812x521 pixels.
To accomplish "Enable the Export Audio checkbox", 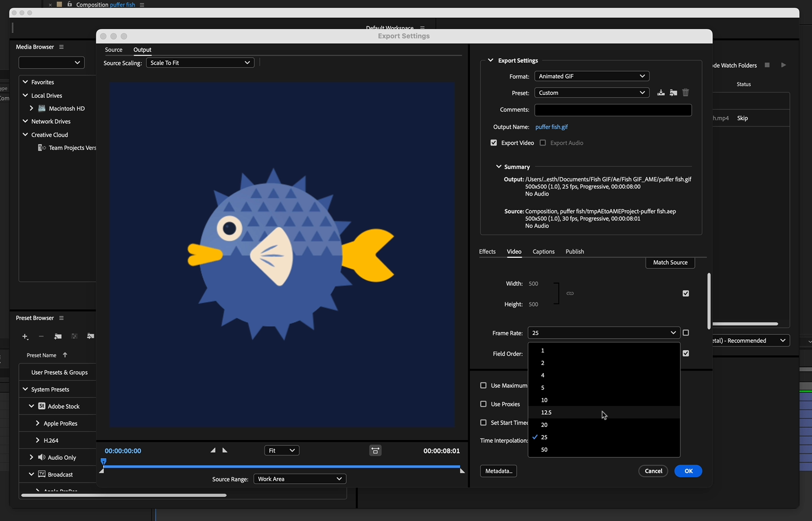I will pos(543,142).
